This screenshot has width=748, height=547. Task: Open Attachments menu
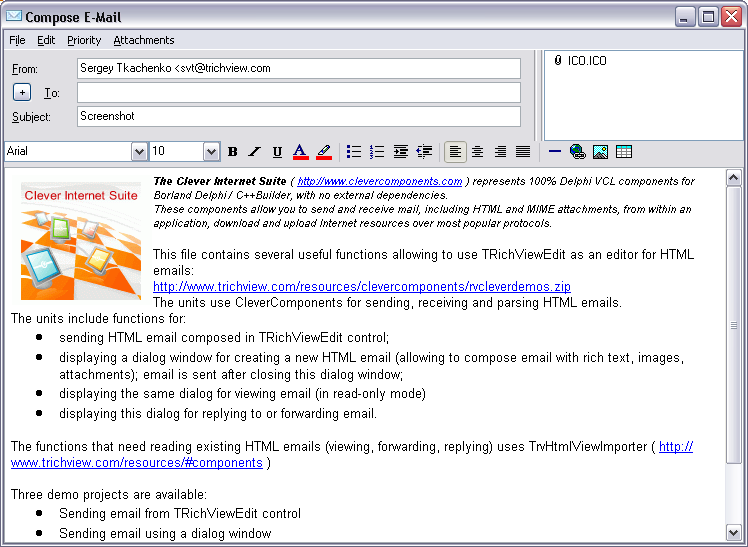pos(144,40)
